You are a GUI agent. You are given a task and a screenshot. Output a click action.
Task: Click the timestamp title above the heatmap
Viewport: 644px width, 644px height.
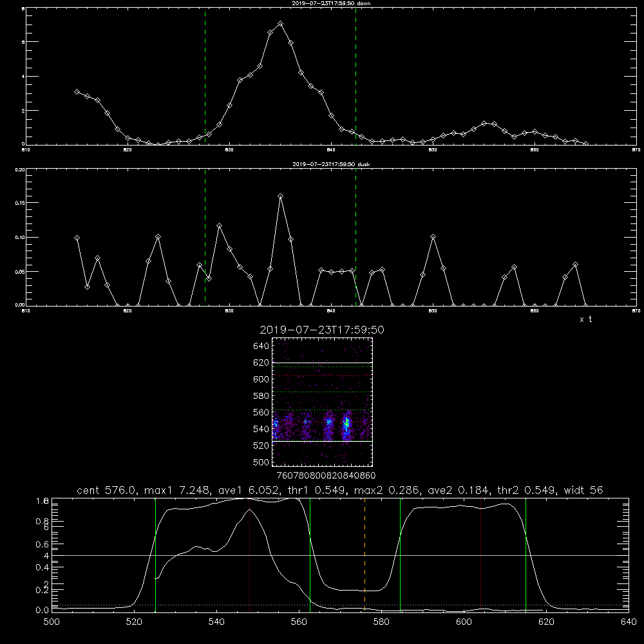(322, 330)
